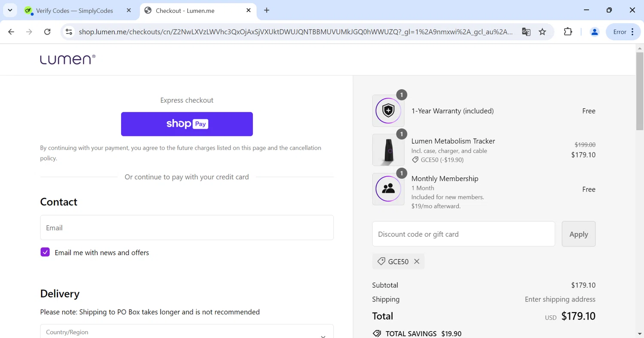644x338 pixels.
Task: Reload the checkout page
Action: 47,32
